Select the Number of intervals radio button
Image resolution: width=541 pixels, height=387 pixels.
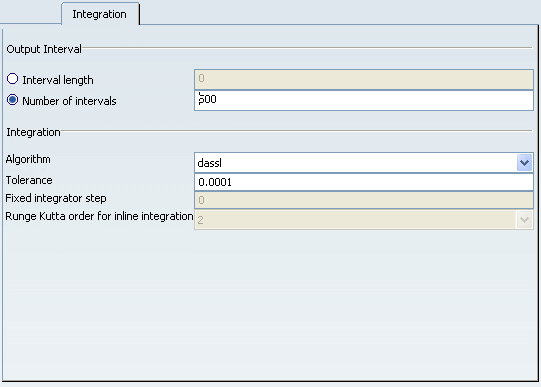(12, 100)
